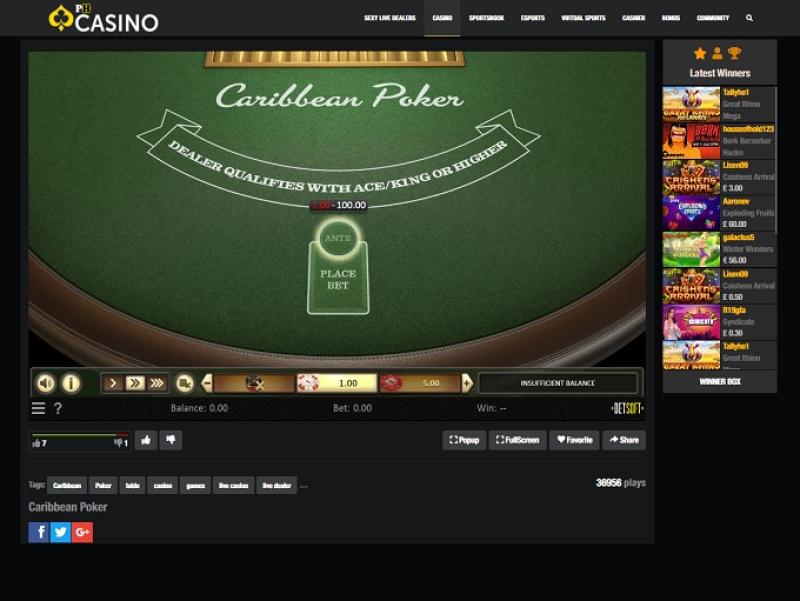This screenshot has width=800, height=601.
Task: Go to the Esports menu item
Action: pos(533,18)
